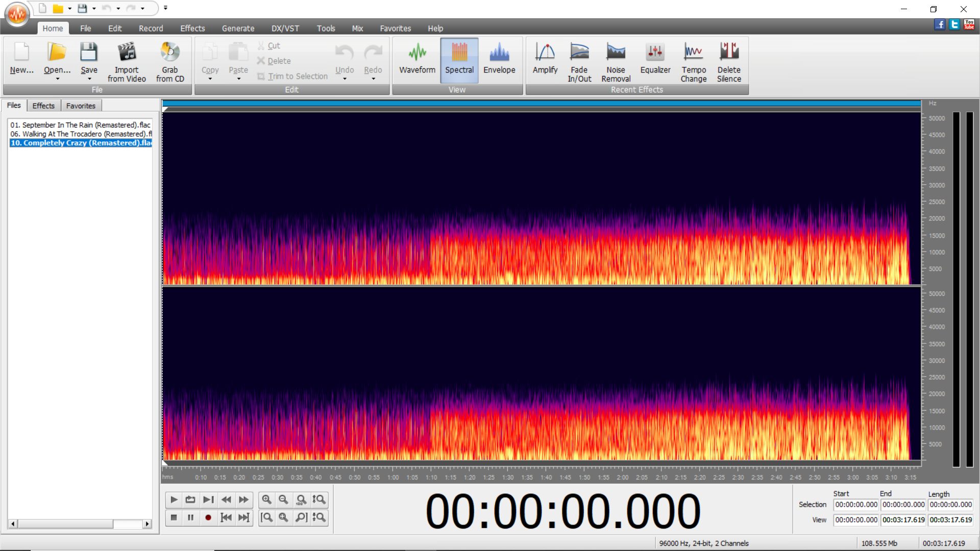Switch to the Effects panel tab

click(43, 106)
